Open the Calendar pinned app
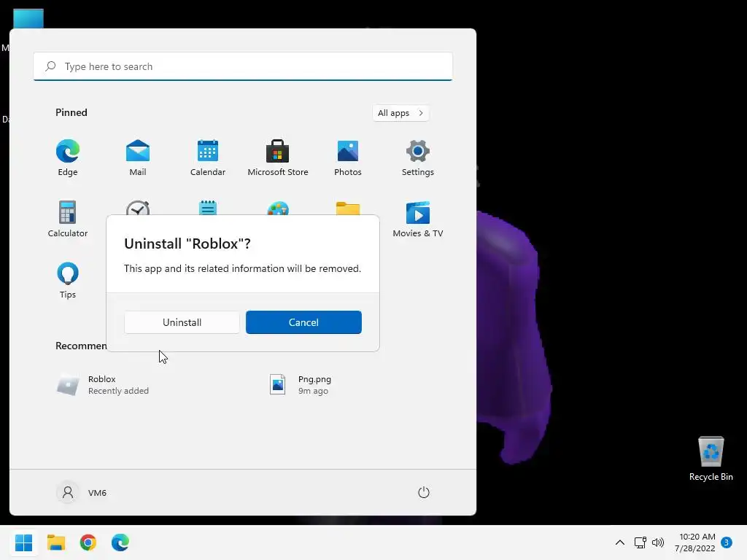This screenshot has width=747, height=560. pos(208,157)
